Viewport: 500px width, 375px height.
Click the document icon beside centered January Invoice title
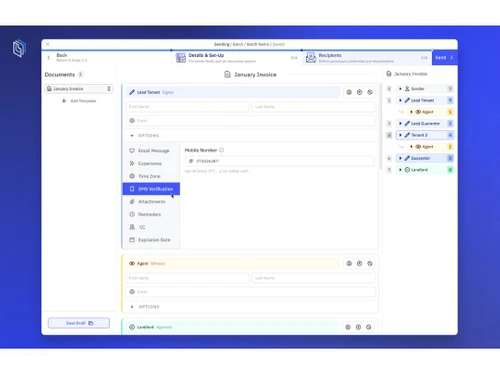coord(227,74)
